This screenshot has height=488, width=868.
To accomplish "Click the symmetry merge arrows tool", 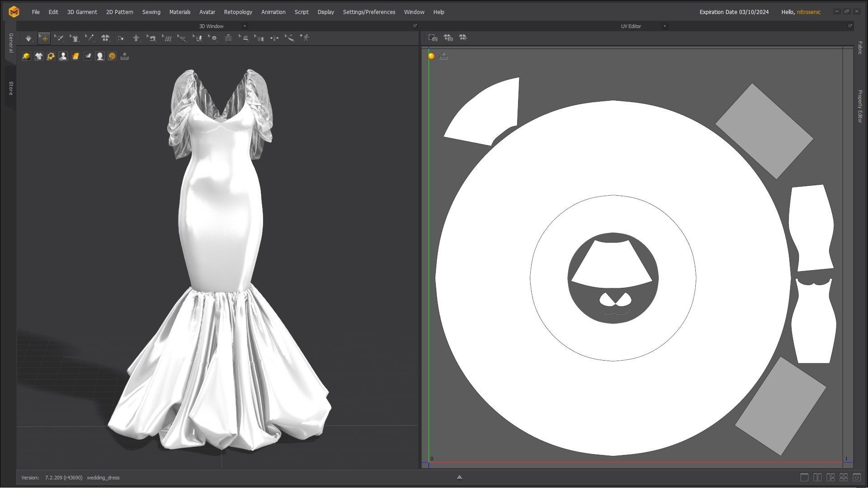I will coord(274,38).
